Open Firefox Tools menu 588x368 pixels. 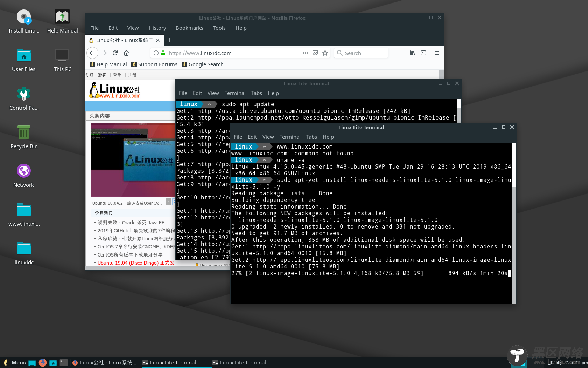[219, 28]
